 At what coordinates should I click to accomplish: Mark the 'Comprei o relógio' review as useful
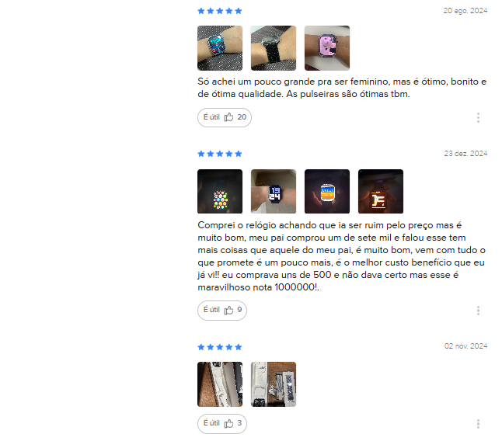tap(222, 310)
